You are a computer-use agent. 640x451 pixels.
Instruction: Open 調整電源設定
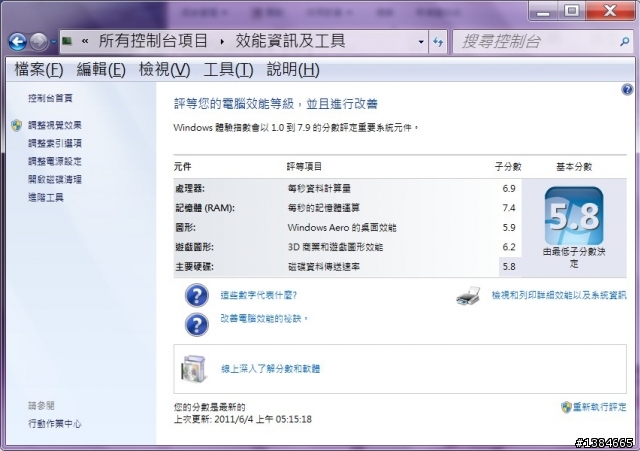[55, 161]
